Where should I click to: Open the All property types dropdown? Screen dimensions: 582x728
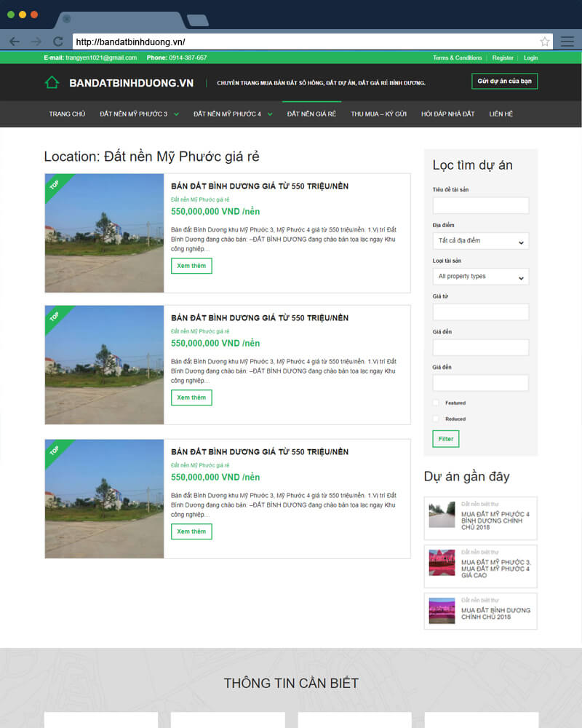click(x=480, y=277)
